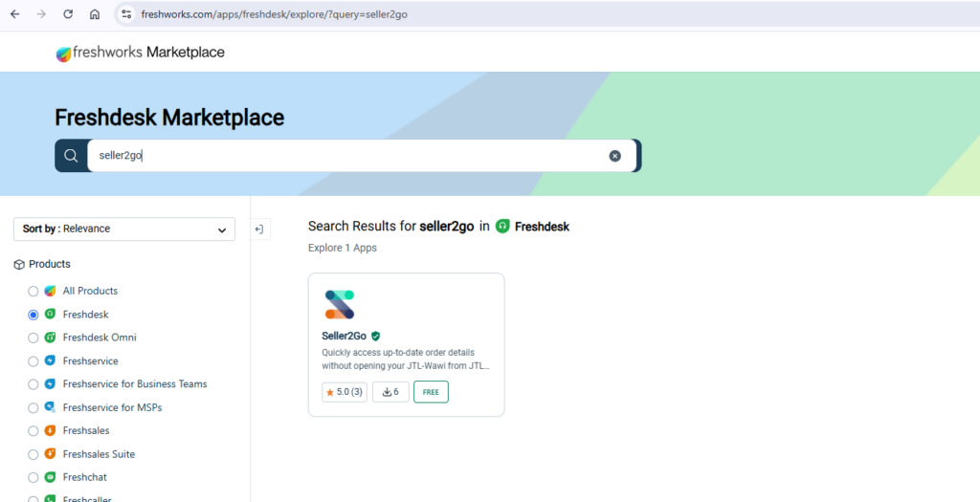Open the browser home page
The height and width of the screenshot is (502, 980).
[95, 13]
